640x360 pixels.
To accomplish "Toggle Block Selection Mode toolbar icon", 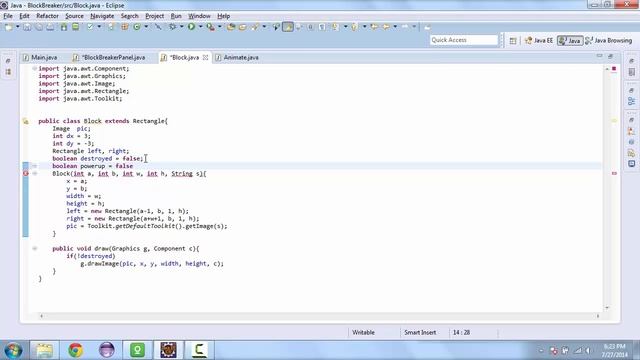I will [x=311, y=27].
